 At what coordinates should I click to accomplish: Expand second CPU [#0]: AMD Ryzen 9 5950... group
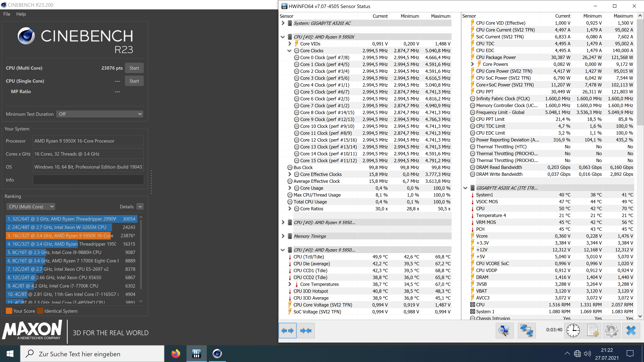point(283,222)
